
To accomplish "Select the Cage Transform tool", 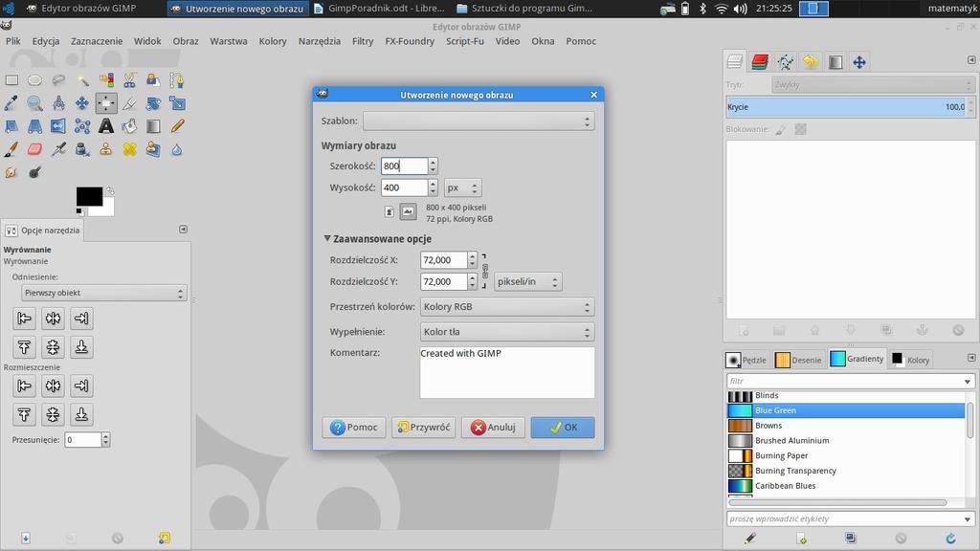I will pyautogui.click(x=82, y=126).
